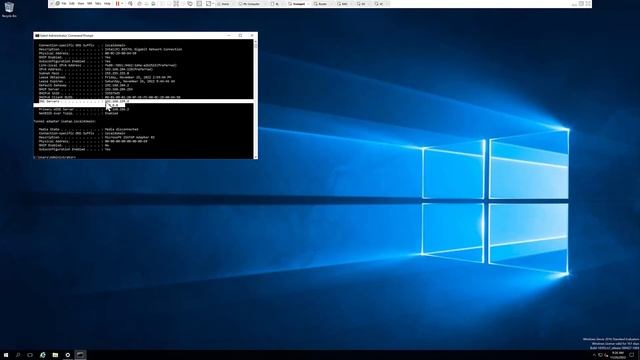Open the File menu in the VM toolbar
The width and height of the screenshot is (640, 360).
pos(64,4)
